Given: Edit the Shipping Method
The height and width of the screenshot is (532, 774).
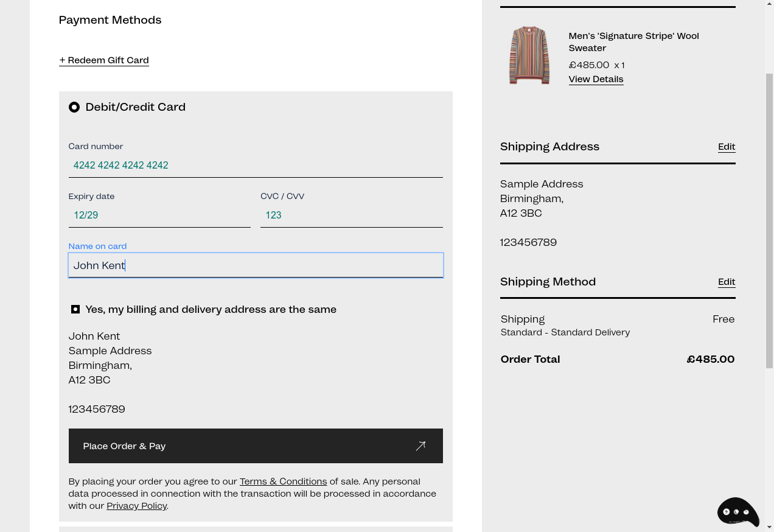Looking at the screenshot, I should (x=727, y=281).
